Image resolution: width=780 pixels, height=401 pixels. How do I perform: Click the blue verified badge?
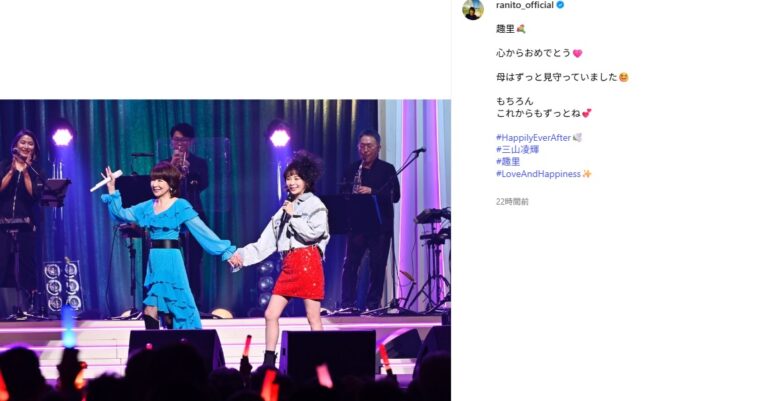[x=560, y=5]
